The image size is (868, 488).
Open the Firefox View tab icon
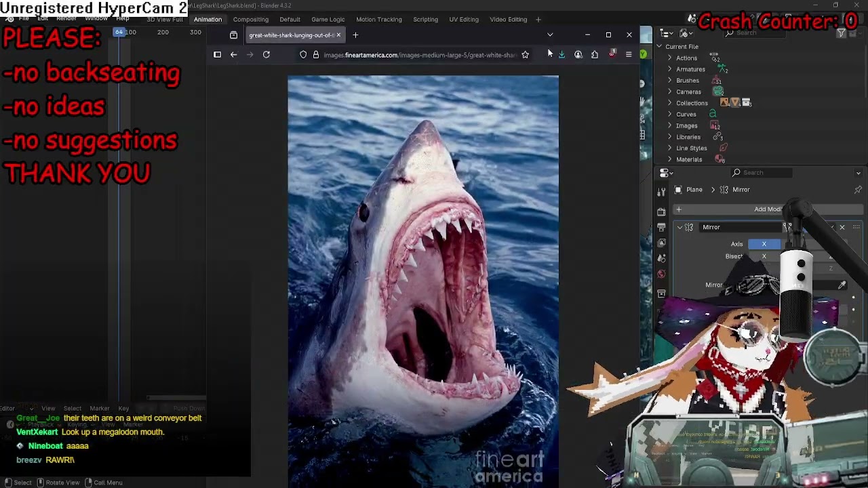click(233, 35)
